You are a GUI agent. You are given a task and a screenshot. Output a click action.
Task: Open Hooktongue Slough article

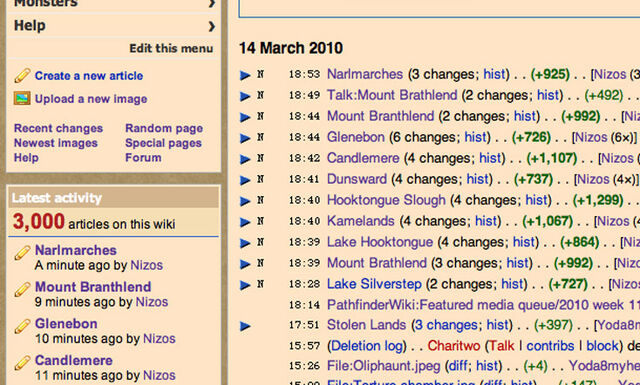[x=386, y=200]
